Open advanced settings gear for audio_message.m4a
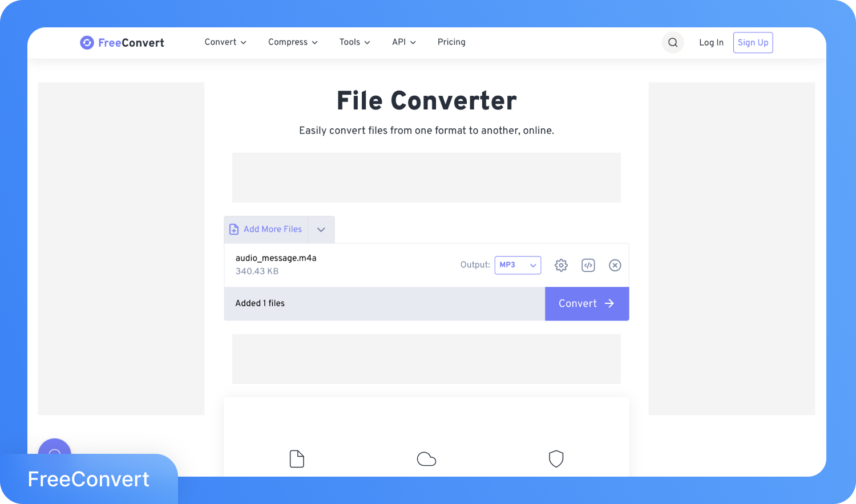 pyautogui.click(x=561, y=265)
